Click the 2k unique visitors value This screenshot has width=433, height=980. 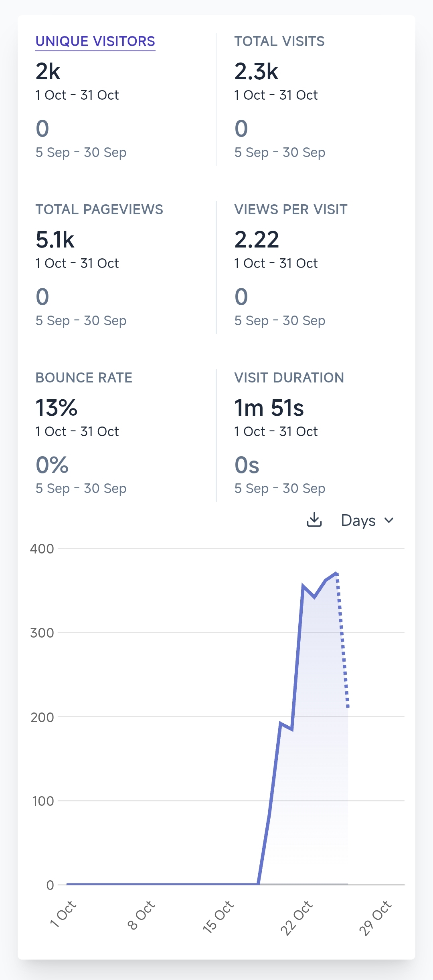click(48, 72)
